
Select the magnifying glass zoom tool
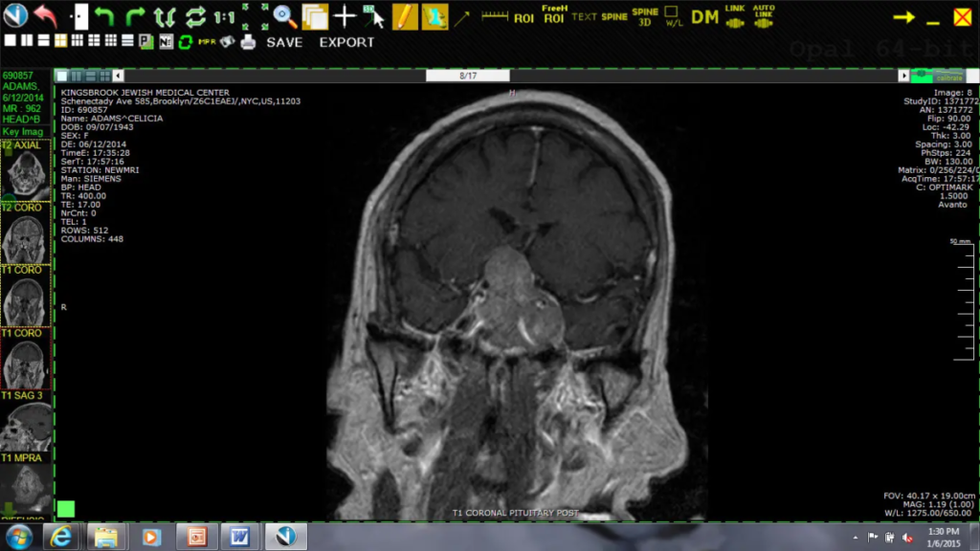click(284, 17)
